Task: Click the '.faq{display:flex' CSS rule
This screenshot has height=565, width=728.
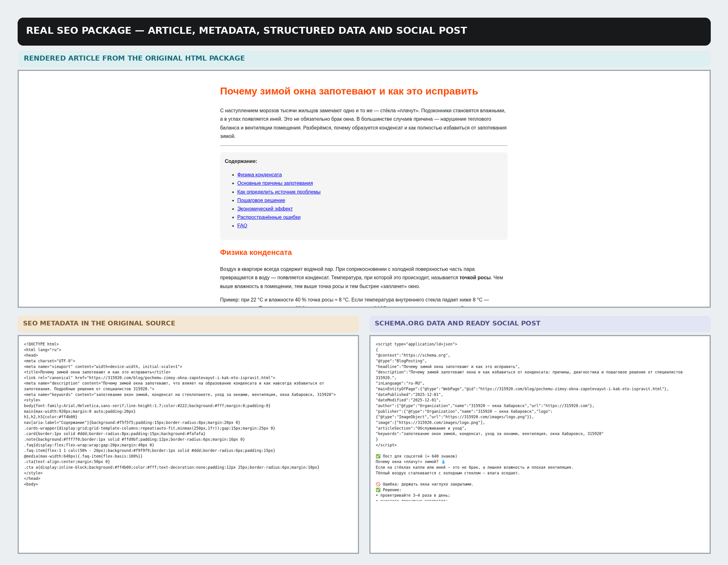Action: (89, 445)
